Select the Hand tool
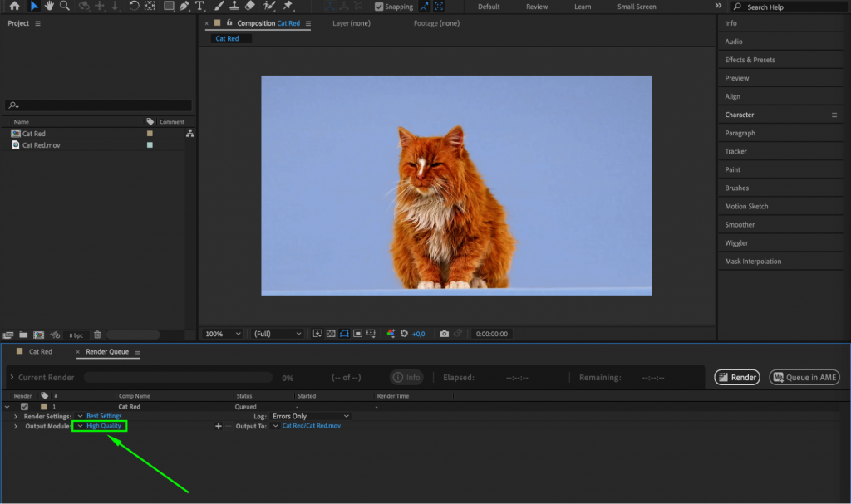The height and width of the screenshot is (504, 851). (50, 7)
